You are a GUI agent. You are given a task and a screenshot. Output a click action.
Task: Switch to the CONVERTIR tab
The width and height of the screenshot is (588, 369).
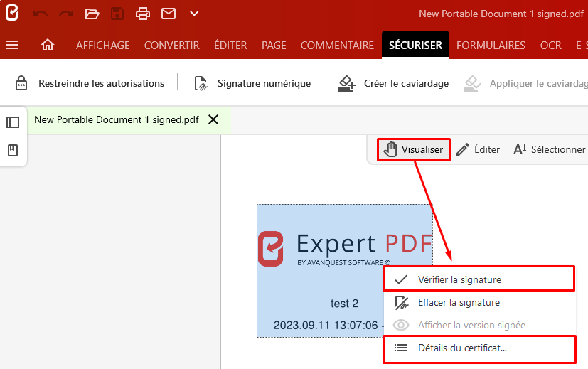click(172, 46)
